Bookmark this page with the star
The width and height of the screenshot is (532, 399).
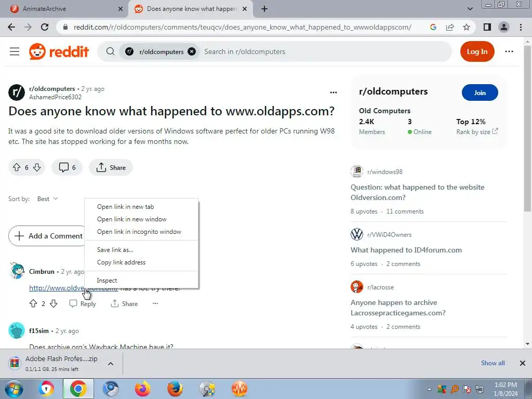[467, 27]
